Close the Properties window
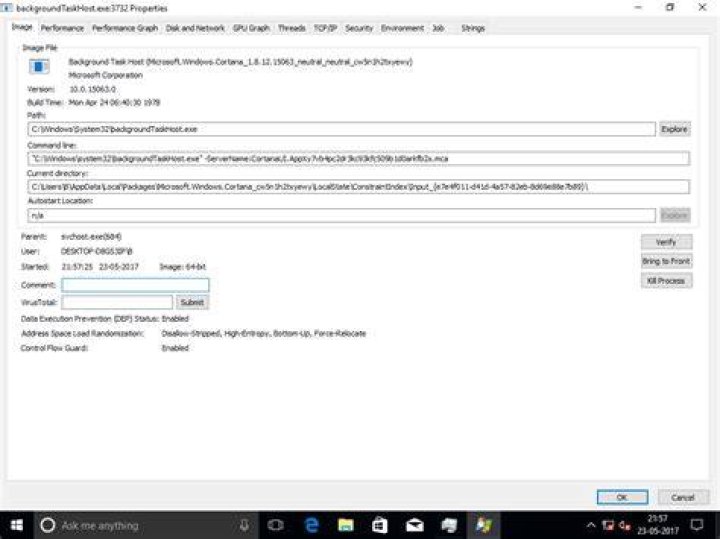The image size is (720, 539). tap(702, 7)
